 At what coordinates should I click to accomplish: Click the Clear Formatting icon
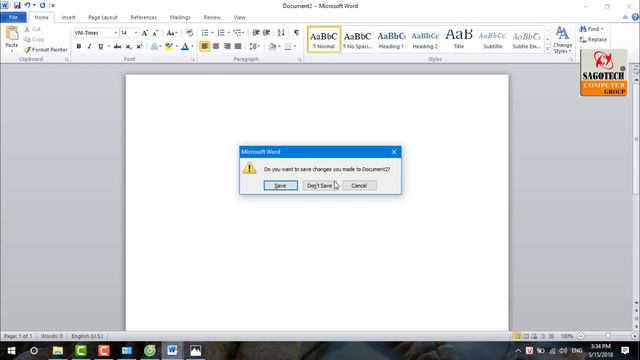coord(189,33)
